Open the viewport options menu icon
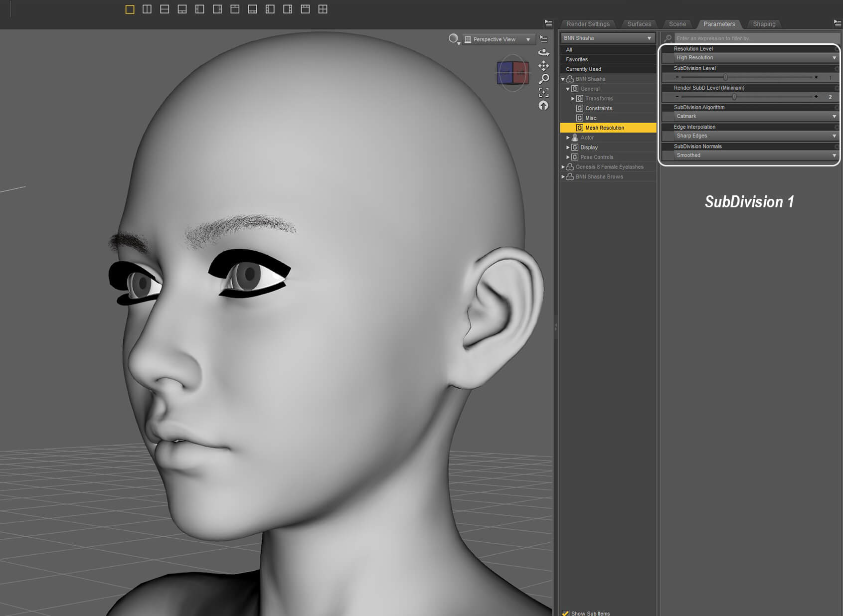Screen dimensions: 843x616 pyautogui.click(x=544, y=39)
